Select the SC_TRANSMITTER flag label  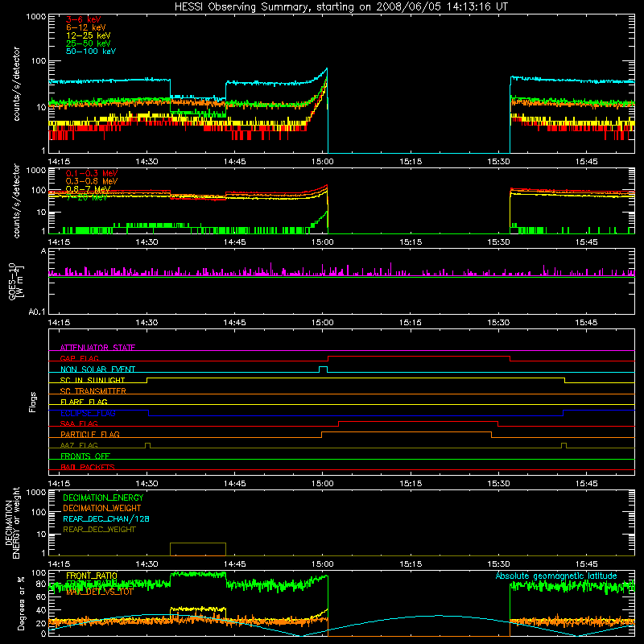coord(93,391)
